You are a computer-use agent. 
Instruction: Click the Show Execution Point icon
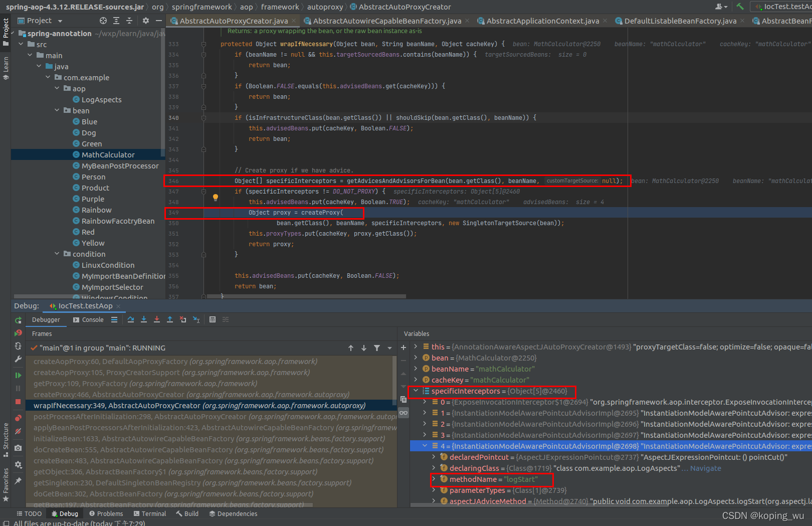[114, 319]
